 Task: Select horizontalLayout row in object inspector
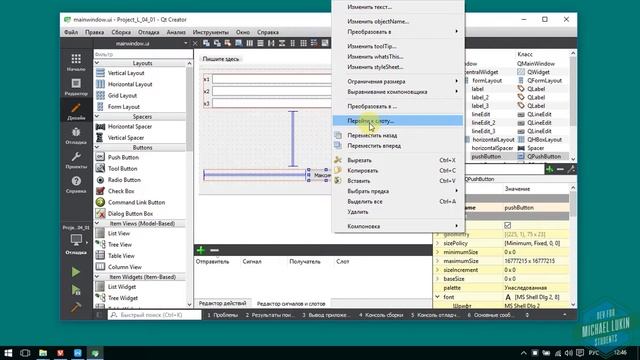pos(493,140)
